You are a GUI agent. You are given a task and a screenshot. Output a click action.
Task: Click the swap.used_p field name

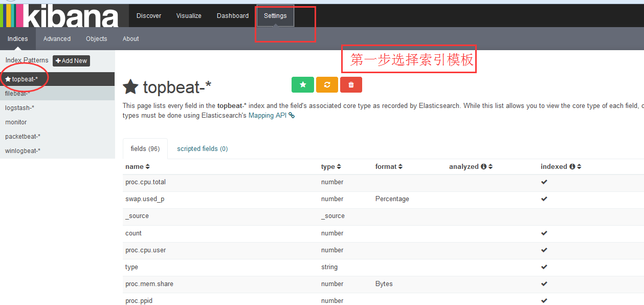pyautogui.click(x=145, y=199)
